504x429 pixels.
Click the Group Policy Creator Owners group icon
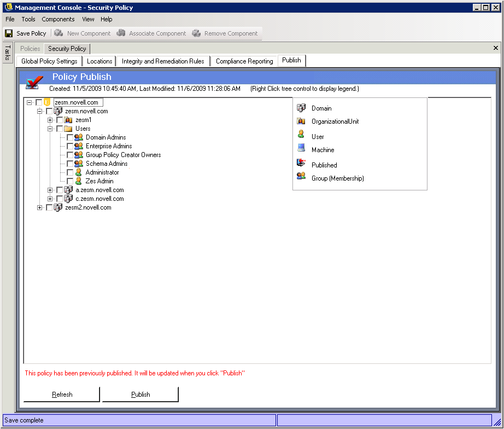[78, 155]
